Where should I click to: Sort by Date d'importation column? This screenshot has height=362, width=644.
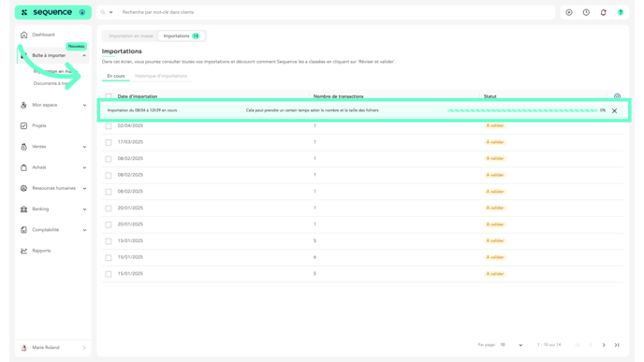click(138, 96)
